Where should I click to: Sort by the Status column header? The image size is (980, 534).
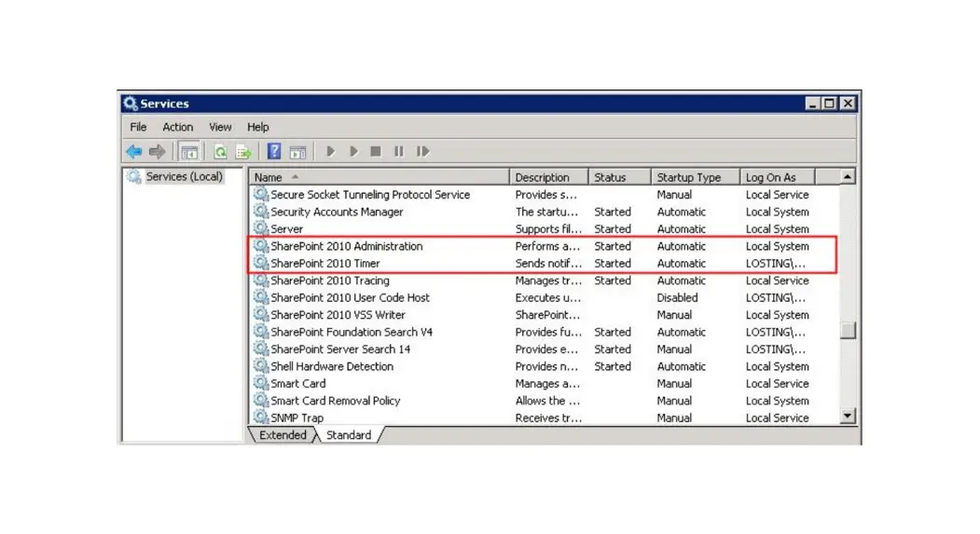point(619,177)
